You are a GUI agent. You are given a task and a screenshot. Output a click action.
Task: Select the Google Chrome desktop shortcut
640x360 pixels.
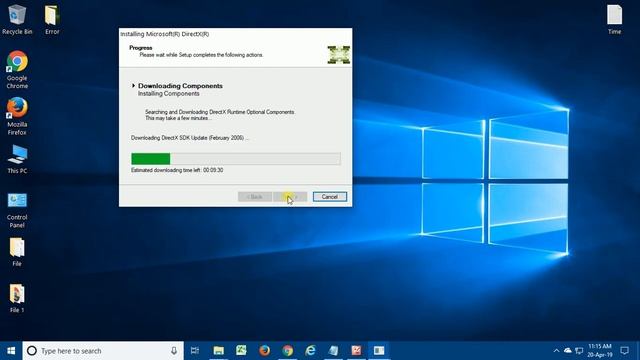(x=17, y=70)
